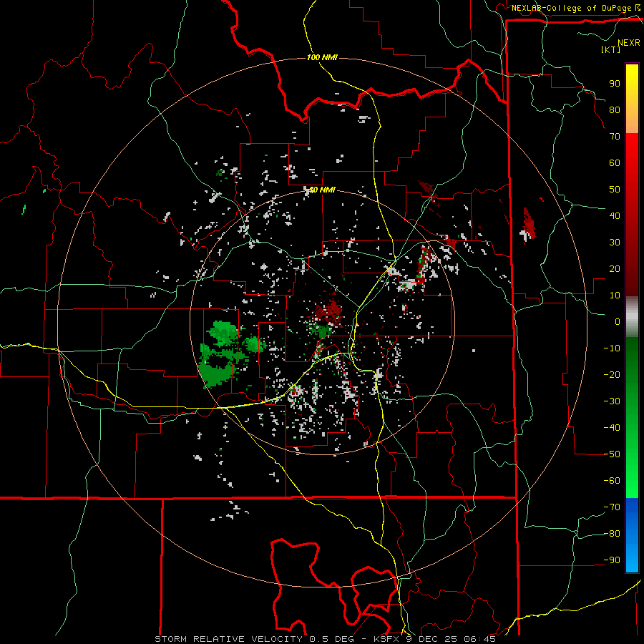
Task: Click the 10 value on velocity scale
Action: (615, 296)
